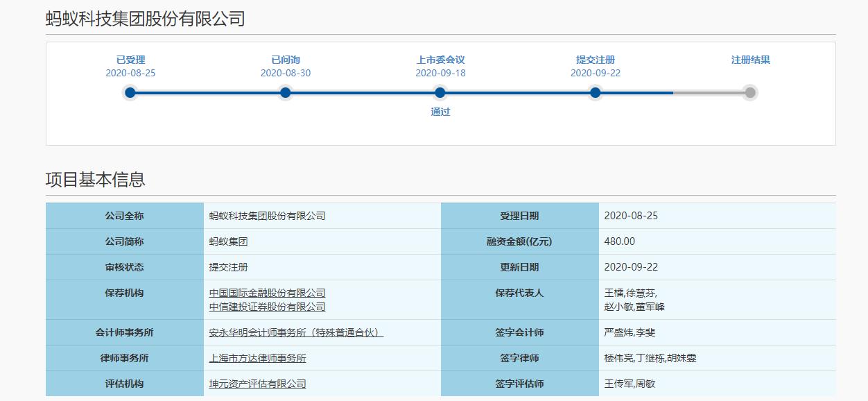Click the 提交注册 timeline node dot

[x=595, y=93]
